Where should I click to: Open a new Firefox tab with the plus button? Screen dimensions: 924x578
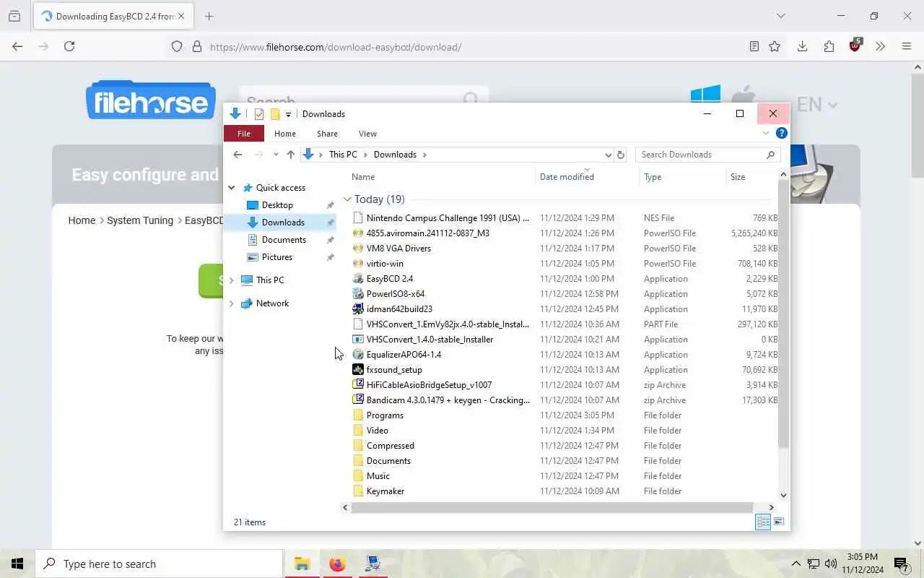coord(209,16)
